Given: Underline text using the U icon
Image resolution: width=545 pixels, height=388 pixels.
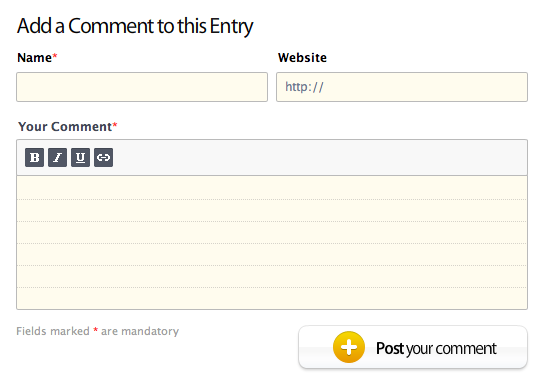Looking at the screenshot, I should 80,157.
